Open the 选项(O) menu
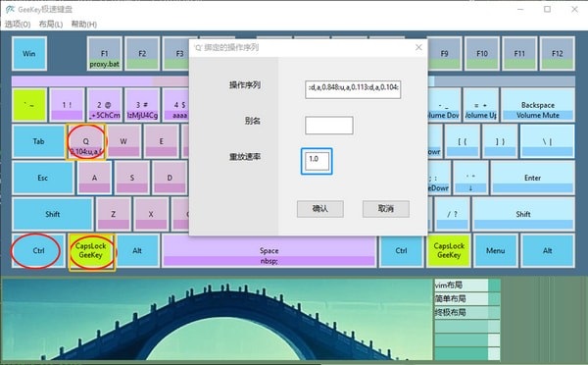 click(18, 25)
